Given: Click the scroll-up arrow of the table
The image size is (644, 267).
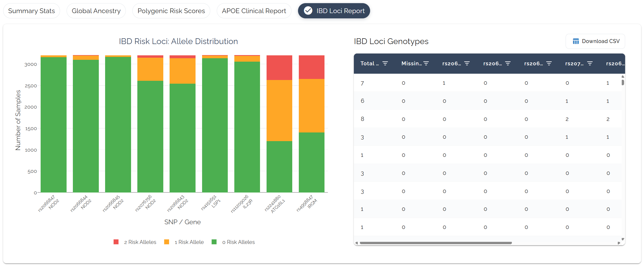Looking at the screenshot, I should click(623, 77).
